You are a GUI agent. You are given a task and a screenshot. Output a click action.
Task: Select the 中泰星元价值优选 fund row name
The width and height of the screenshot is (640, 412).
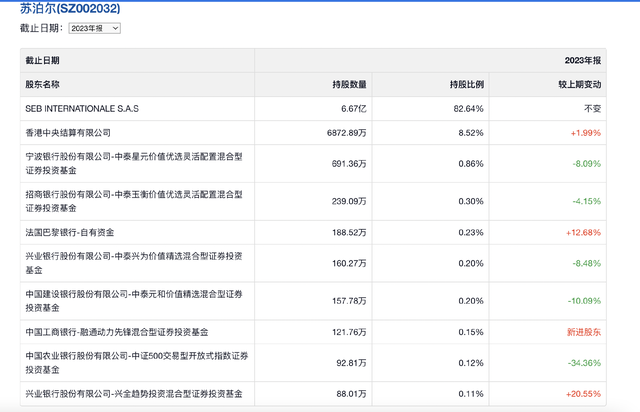pyautogui.click(x=134, y=163)
